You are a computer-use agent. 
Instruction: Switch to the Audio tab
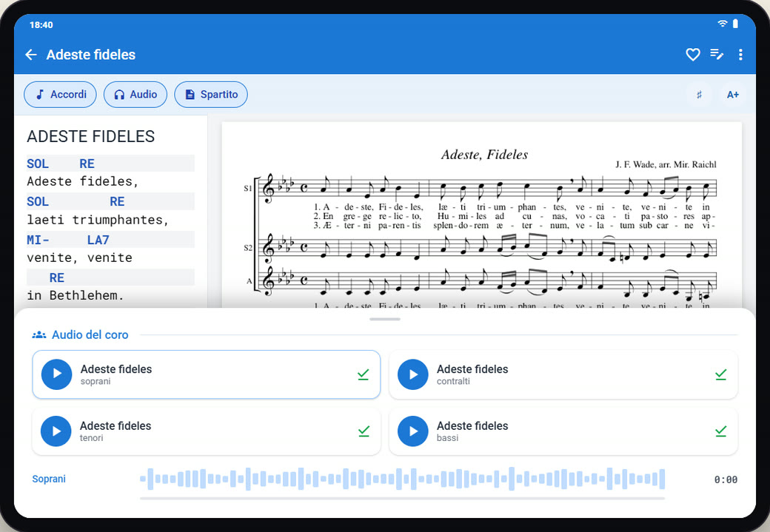coord(135,94)
